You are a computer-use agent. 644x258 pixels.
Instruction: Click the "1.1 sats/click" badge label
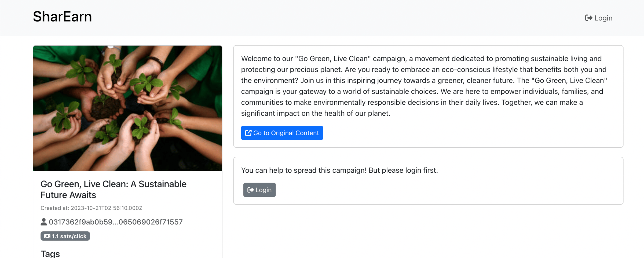tap(69, 236)
